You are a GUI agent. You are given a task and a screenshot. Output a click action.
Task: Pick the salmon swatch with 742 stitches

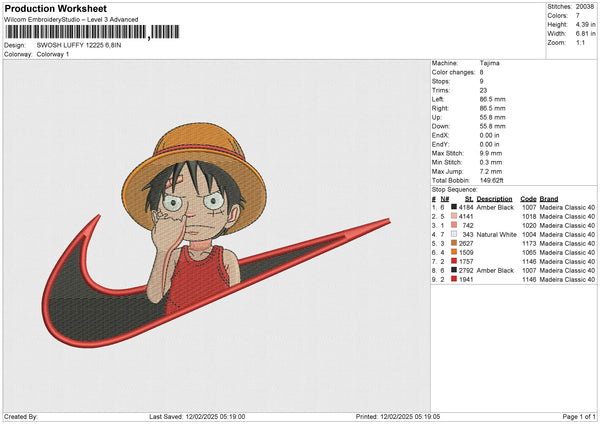[454, 225]
